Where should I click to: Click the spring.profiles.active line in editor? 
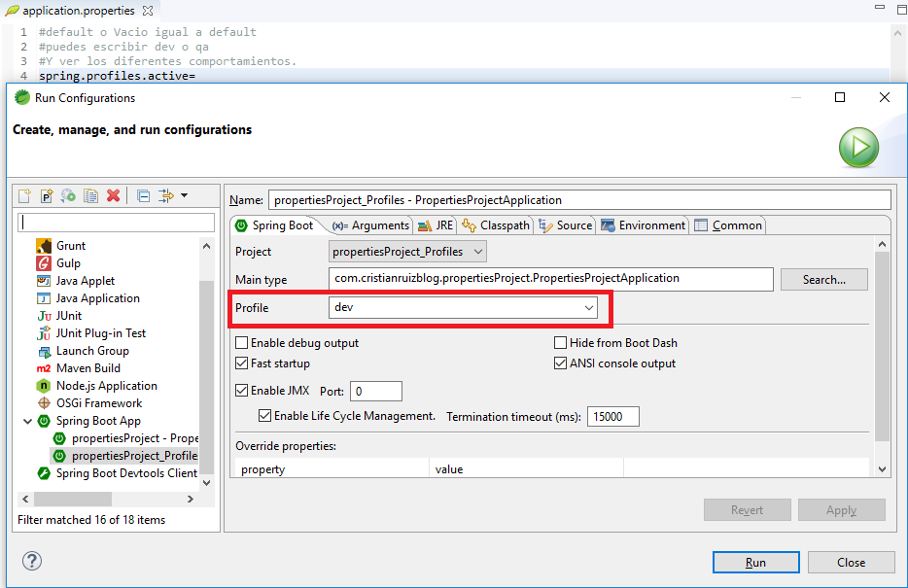[117, 76]
